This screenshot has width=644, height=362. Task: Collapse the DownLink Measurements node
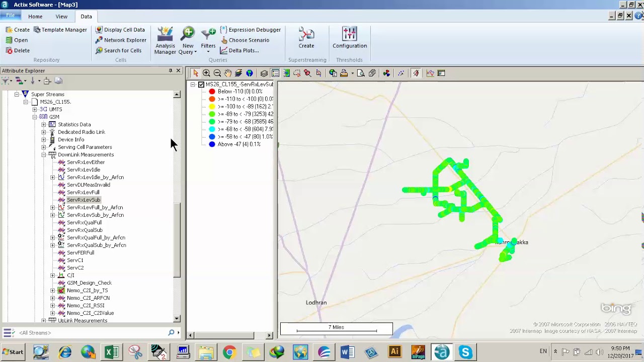click(x=44, y=154)
